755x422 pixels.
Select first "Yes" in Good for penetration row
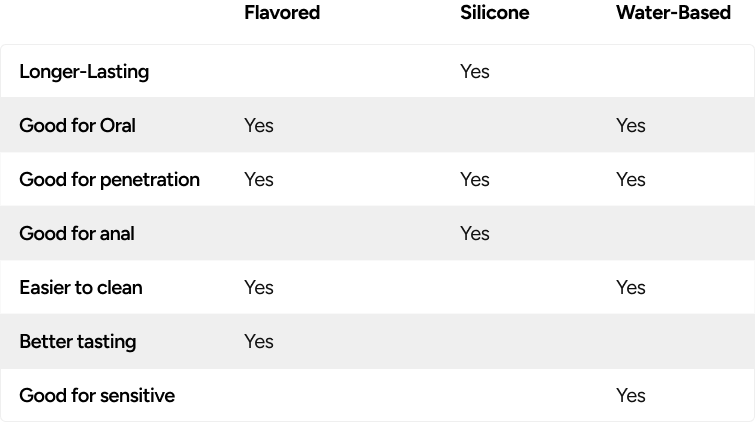coord(258,180)
